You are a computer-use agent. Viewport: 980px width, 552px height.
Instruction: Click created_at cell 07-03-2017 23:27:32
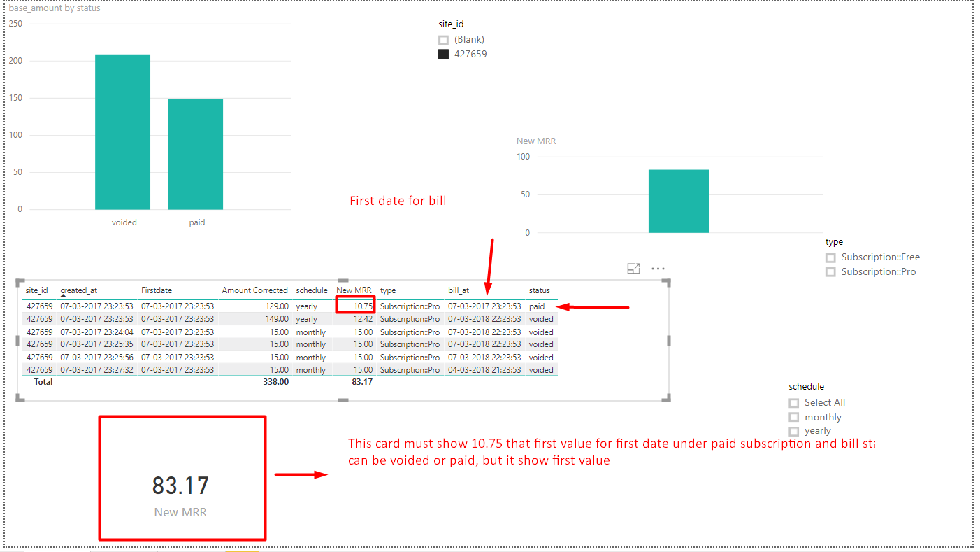[x=96, y=370]
